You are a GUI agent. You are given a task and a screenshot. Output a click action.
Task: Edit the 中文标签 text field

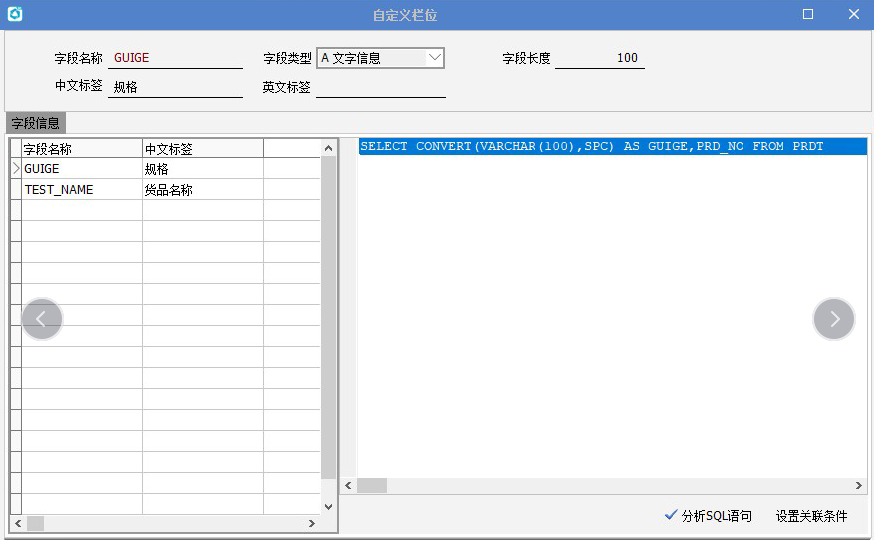point(175,87)
